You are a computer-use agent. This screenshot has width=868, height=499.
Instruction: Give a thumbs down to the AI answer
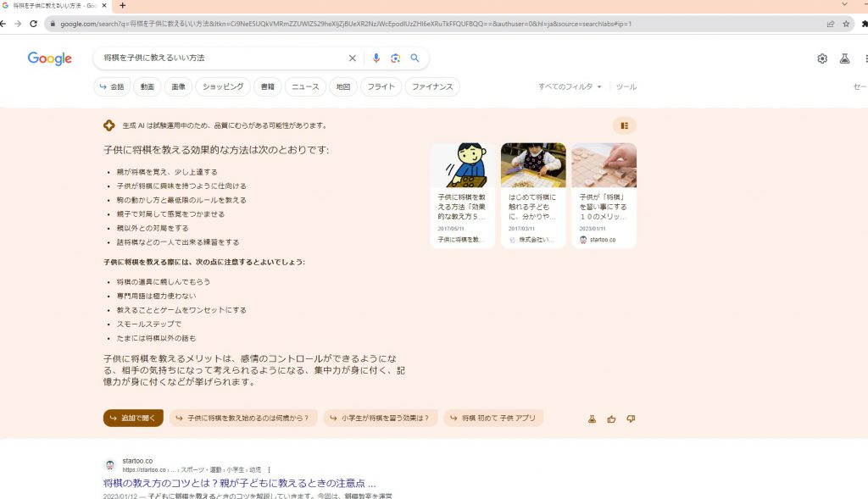[632, 418]
